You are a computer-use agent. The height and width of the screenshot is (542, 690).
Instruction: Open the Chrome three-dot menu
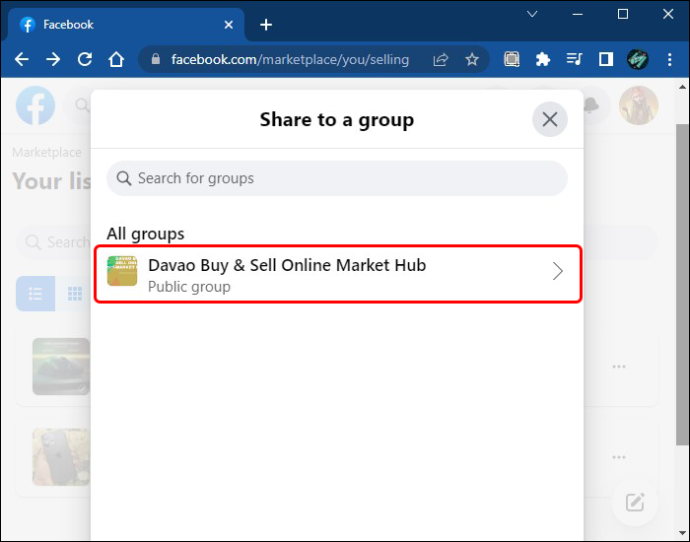669,59
